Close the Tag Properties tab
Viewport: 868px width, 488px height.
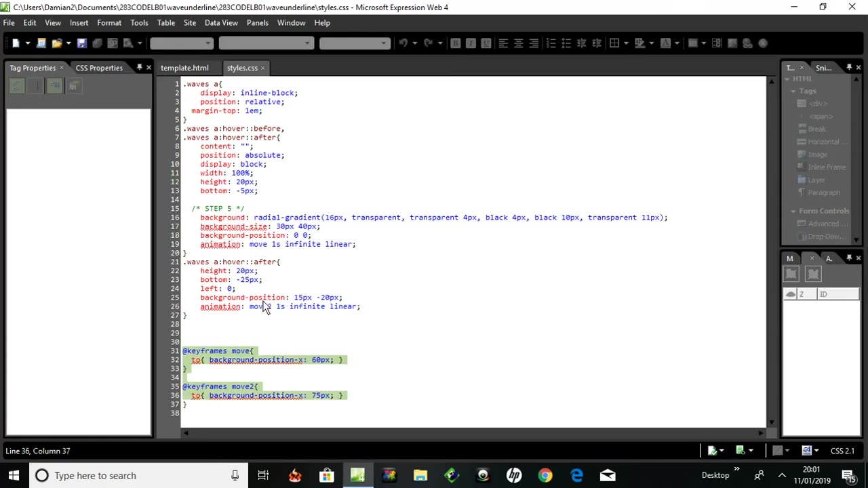pyautogui.click(x=62, y=68)
